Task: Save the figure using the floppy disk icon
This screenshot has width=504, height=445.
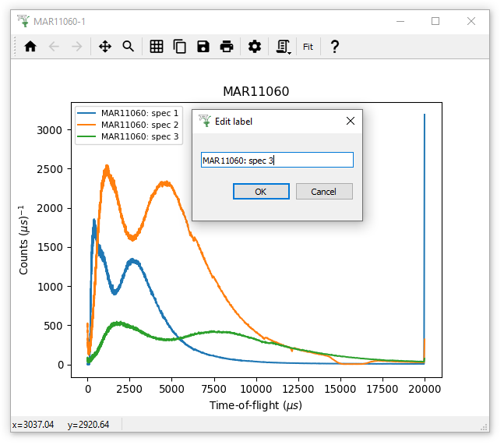Action: point(203,47)
